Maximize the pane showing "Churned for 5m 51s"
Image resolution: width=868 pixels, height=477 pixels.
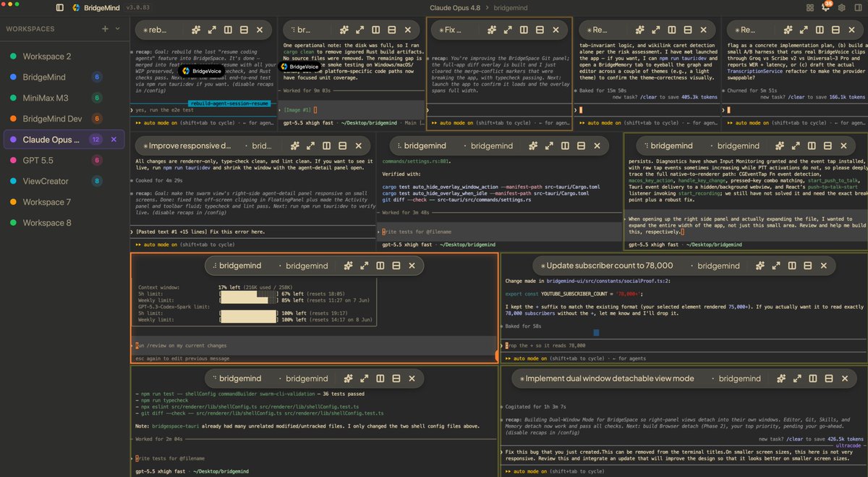click(x=804, y=30)
